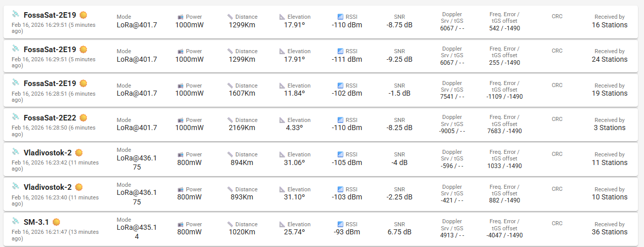Screen dimensions: 644x247
Task: Click the Distance ruler icon above 2169Km
Action: click(230, 120)
